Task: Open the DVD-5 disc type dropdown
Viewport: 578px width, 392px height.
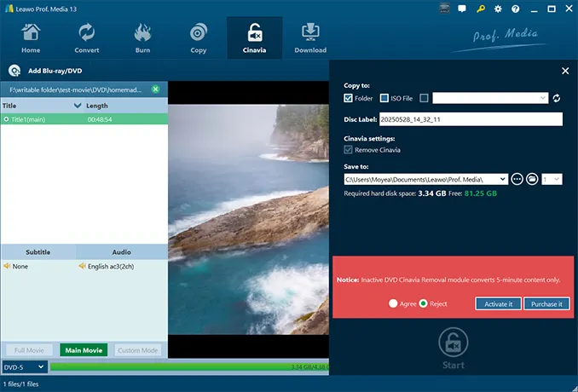Action: click(24, 367)
